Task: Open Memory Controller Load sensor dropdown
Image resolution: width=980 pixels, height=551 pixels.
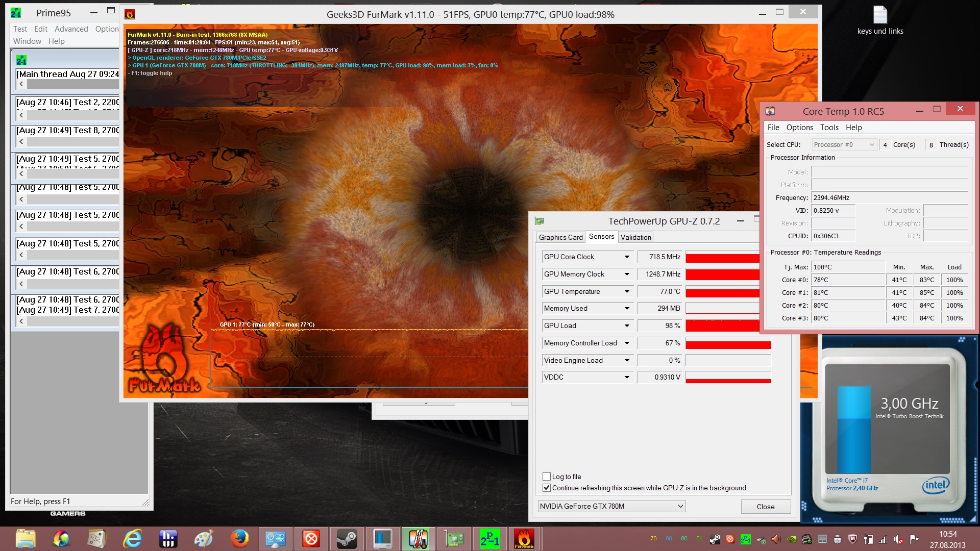Action: pyautogui.click(x=627, y=343)
